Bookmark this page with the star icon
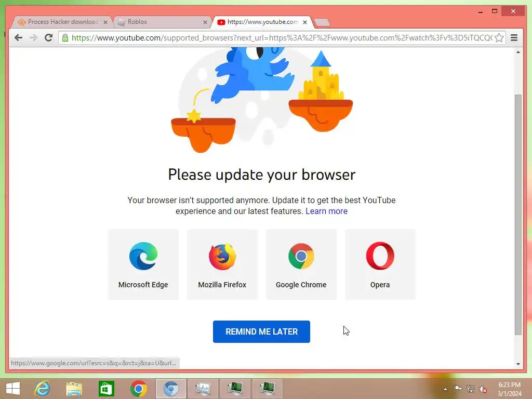The image size is (532, 399). click(499, 37)
